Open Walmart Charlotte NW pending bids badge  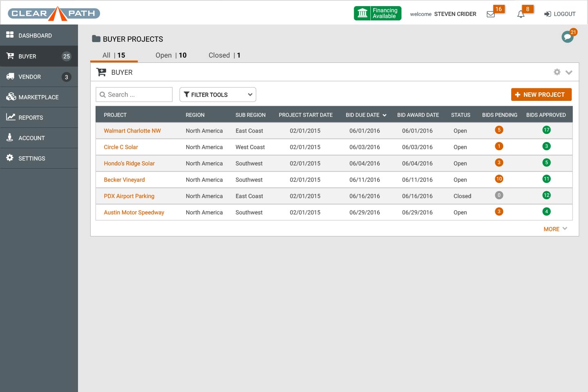[499, 130]
